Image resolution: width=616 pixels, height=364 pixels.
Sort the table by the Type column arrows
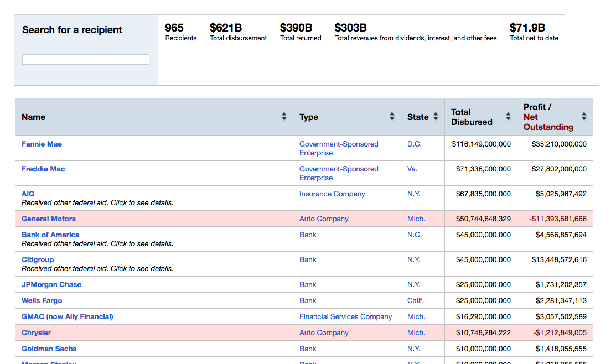(x=392, y=116)
